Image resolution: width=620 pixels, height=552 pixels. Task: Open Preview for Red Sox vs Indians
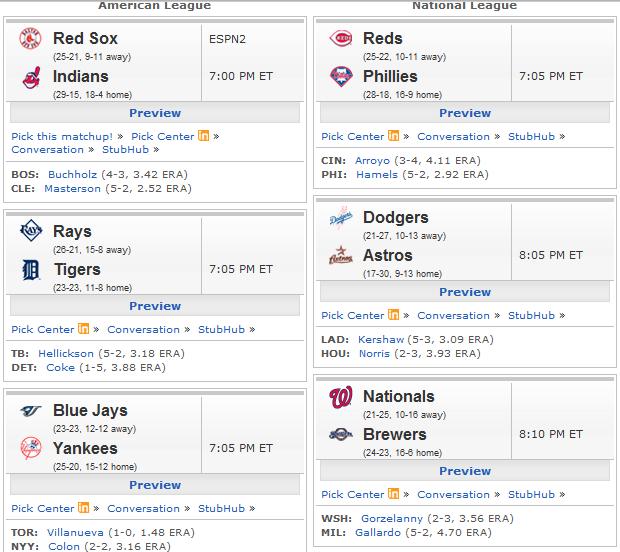pos(155,113)
